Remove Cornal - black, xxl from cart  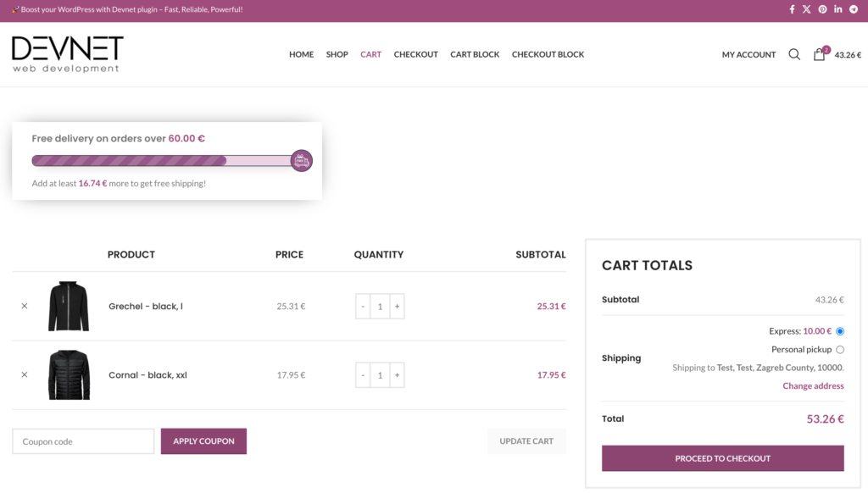[25, 374]
